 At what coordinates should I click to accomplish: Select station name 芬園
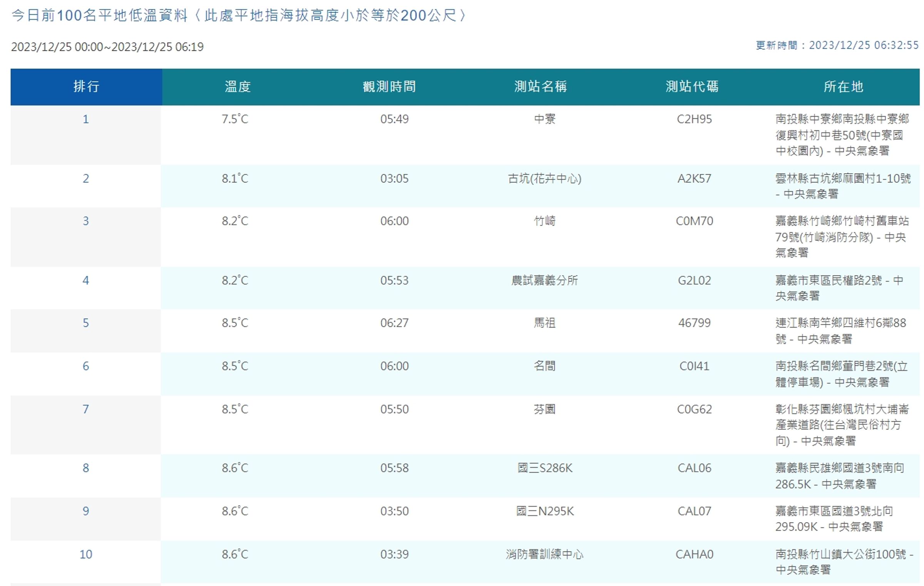tap(545, 409)
